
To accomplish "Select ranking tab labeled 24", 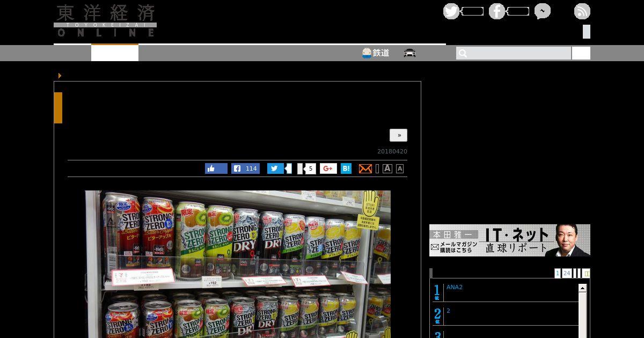I will pos(567,273).
